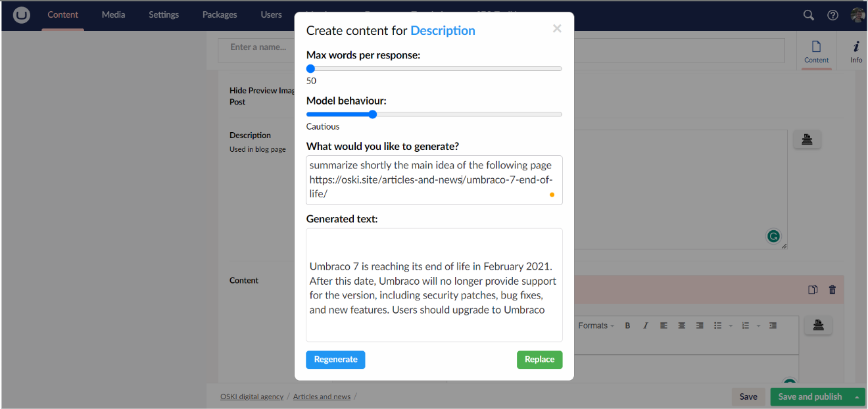Switch to the Media section
Screen dimensions: 868x409
coord(113,14)
